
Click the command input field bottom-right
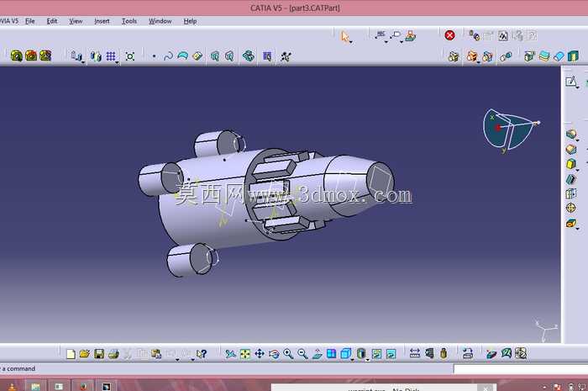521,369
